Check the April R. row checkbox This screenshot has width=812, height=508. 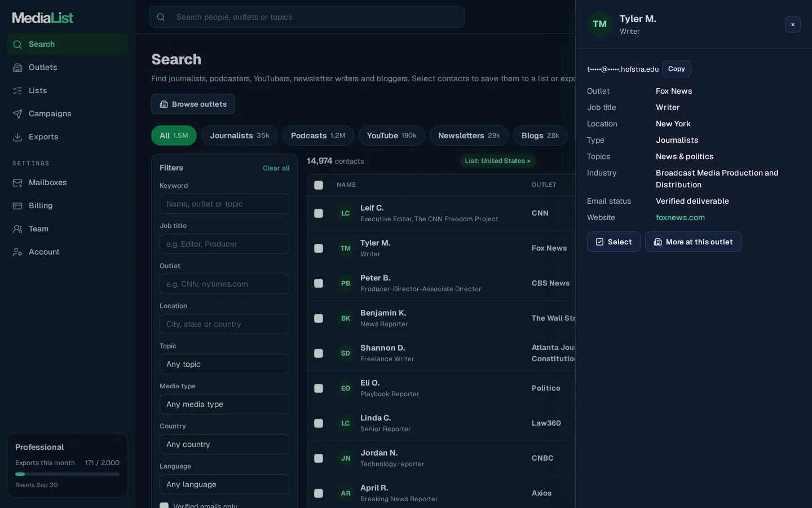point(319,493)
